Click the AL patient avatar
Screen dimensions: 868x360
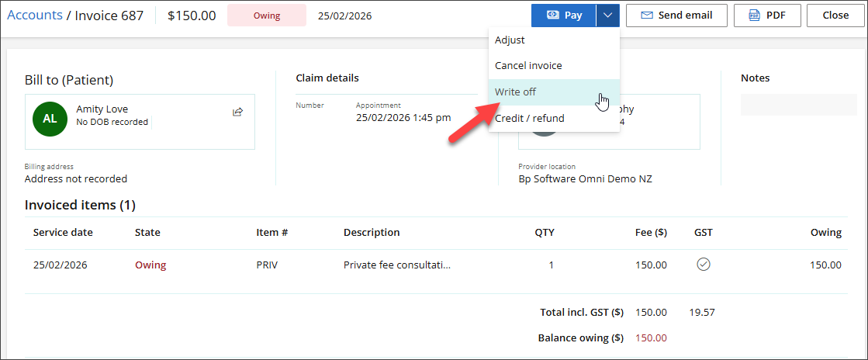pos(50,119)
